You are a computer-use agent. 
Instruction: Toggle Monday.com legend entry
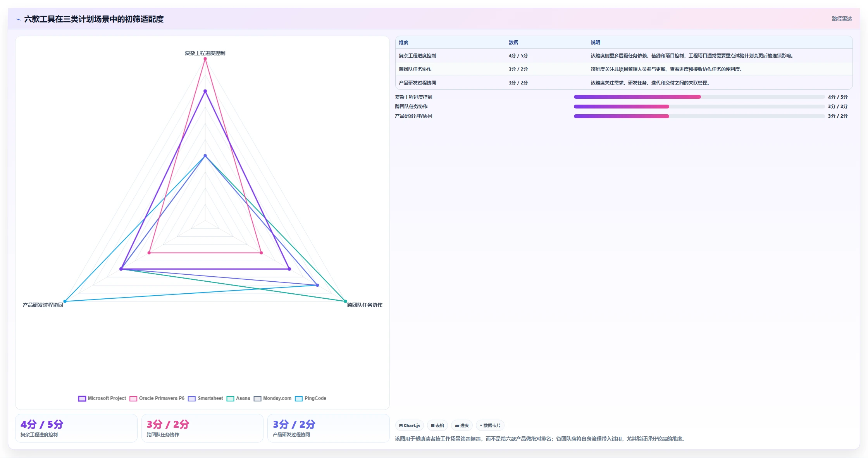pos(273,398)
